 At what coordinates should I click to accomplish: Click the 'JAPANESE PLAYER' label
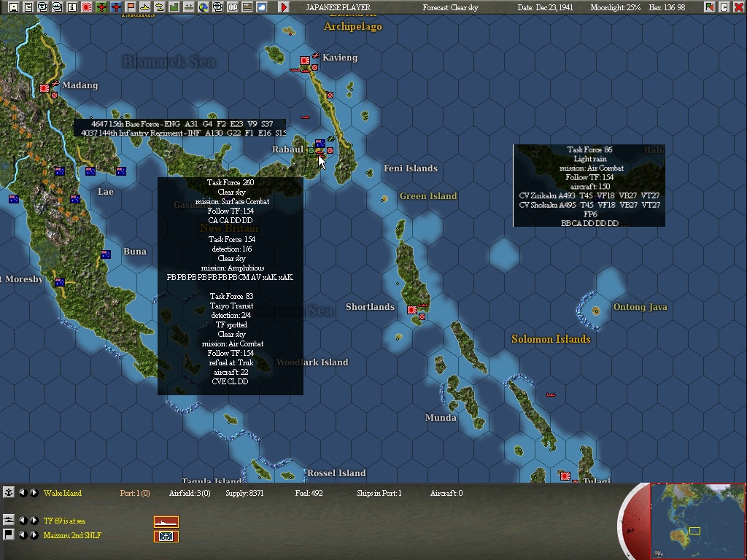(338, 7)
